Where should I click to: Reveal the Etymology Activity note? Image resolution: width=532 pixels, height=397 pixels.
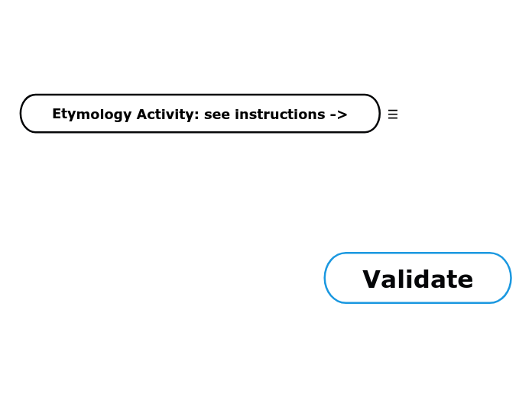[x=392, y=115]
